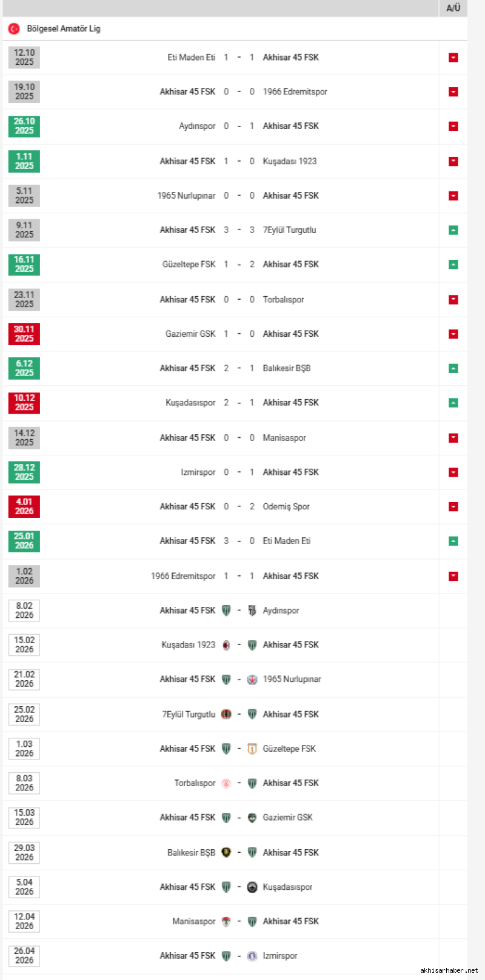Open Torbalıspor team link in 0-0 result
This screenshot has height=980, width=485.
pyautogui.click(x=283, y=300)
